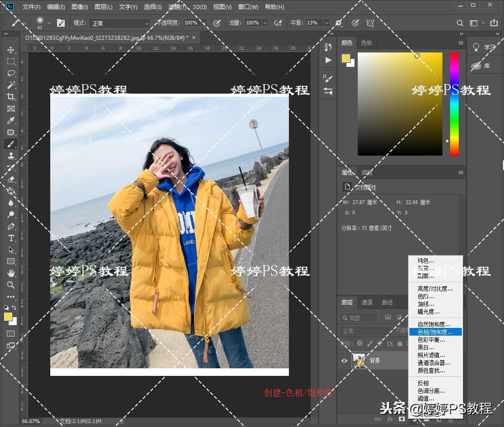This screenshot has width=504, height=427.
Task: Click the symmetry butterfly paint icon
Action: click(x=370, y=23)
